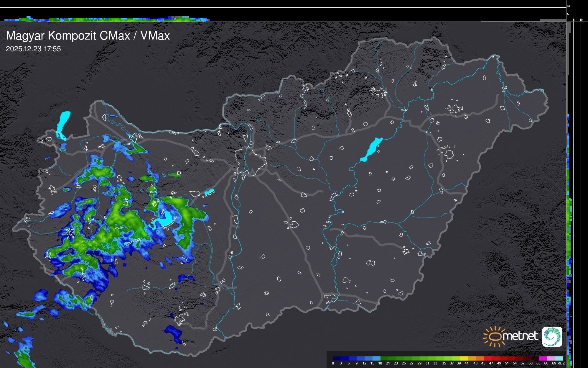Click the 2025.12.23 17:55 timestamp
This screenshot has width=588, height=368.
pos(33,49)
